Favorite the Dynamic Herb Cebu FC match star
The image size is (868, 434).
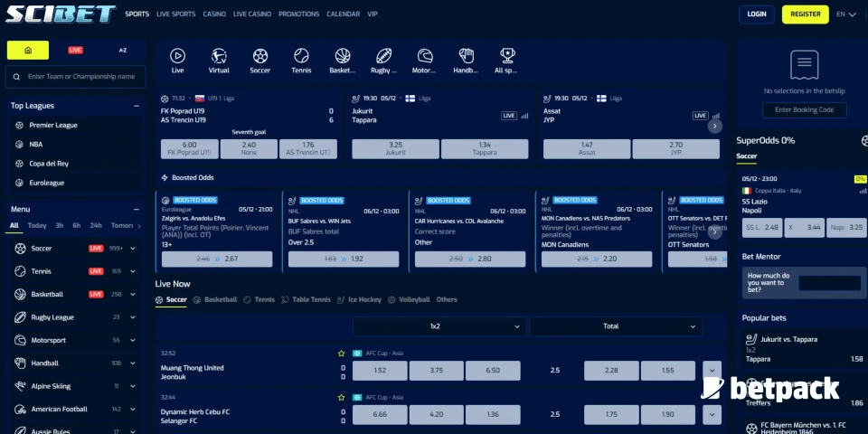tap(342, 398)
